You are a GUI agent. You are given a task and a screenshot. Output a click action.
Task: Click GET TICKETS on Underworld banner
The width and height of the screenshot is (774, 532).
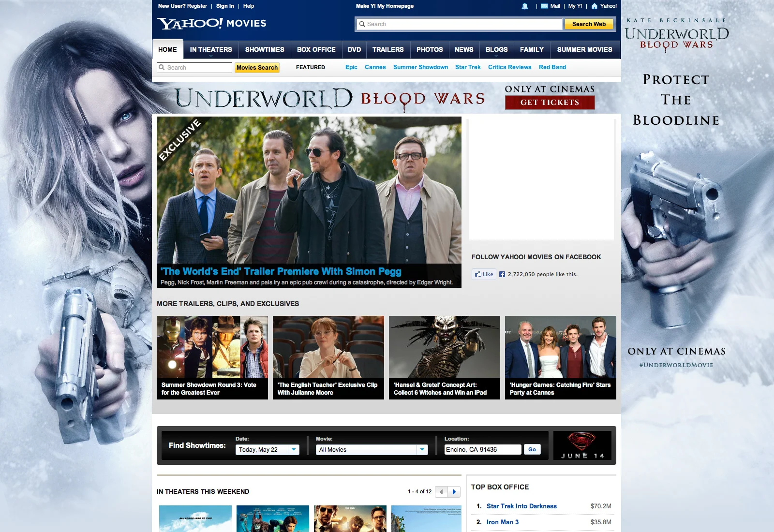[x=550, y=103]
